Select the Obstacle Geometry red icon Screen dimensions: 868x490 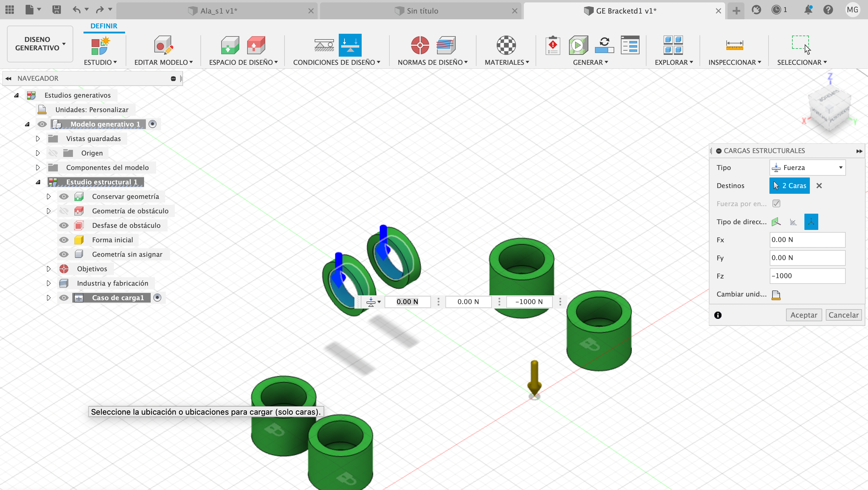(x=256, y=45)
